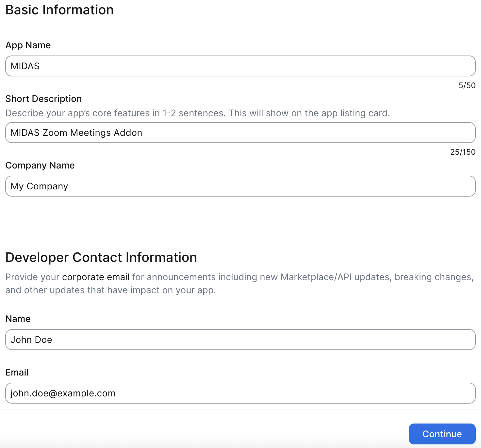Click the Short Description label
The width and height of the screenshot is (481, 448).
point(43,99)
